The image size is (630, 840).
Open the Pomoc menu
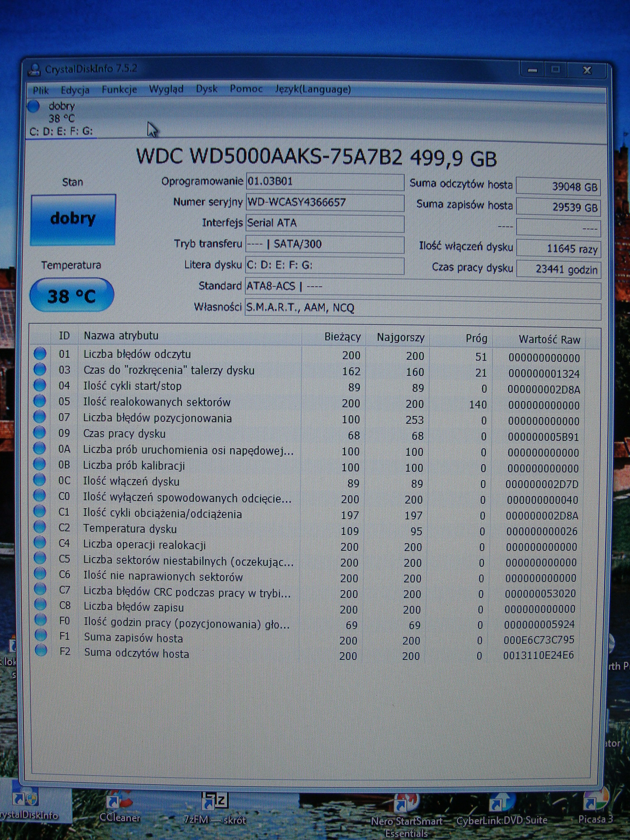246,89
